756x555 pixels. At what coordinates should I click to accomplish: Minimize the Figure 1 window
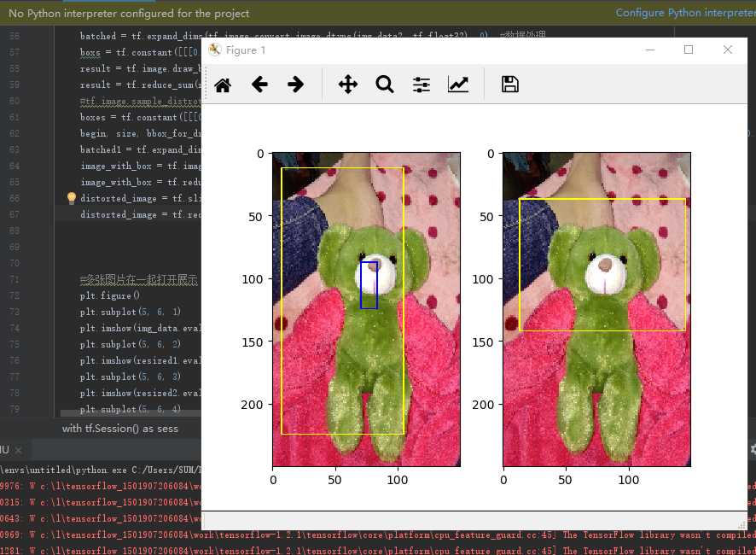650,50
